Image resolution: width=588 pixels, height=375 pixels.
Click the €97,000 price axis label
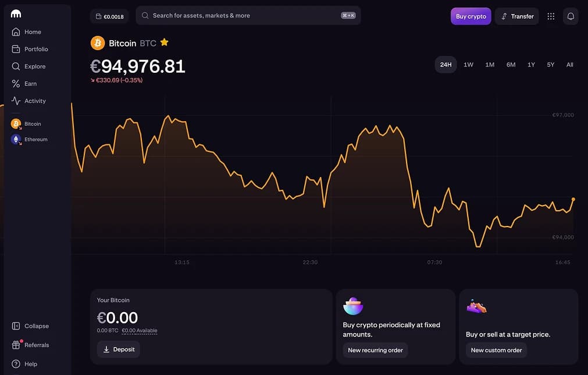[x=563, y=115]
